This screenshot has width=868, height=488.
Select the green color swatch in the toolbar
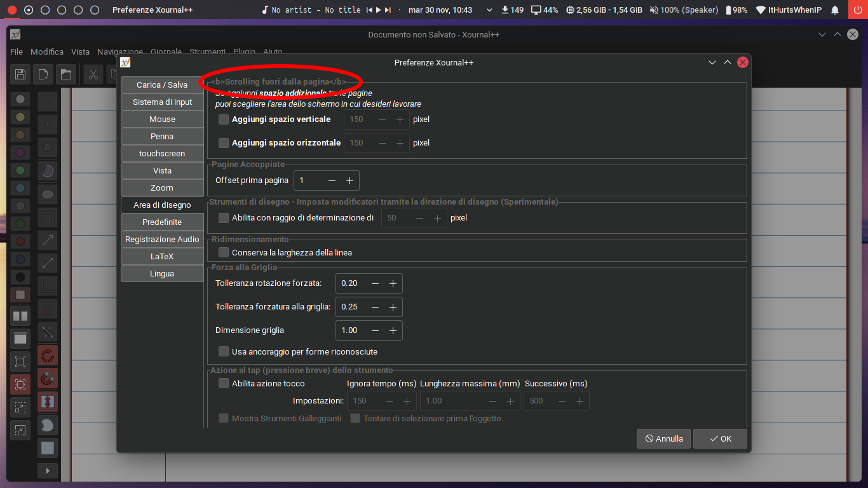[20, 170]
